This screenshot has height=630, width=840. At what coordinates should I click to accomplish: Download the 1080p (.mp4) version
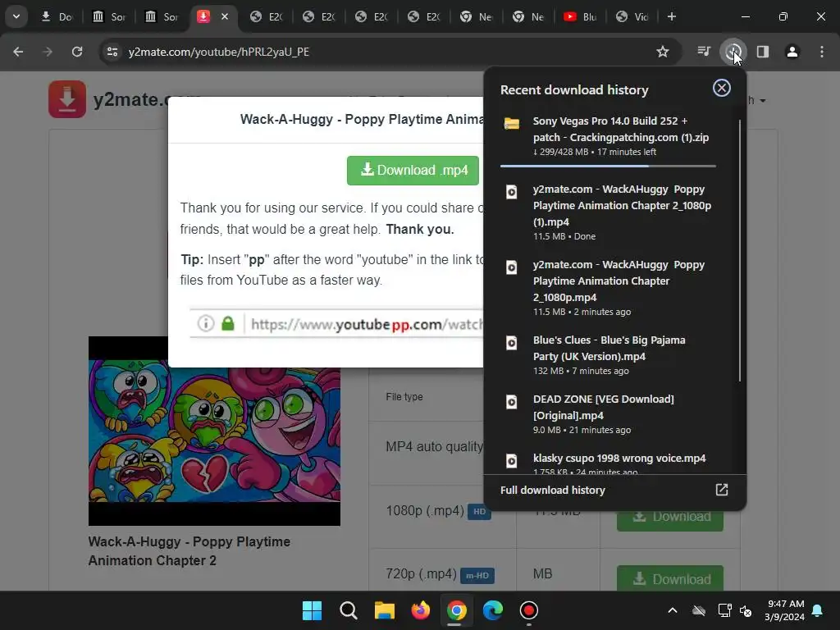point(669,517)
